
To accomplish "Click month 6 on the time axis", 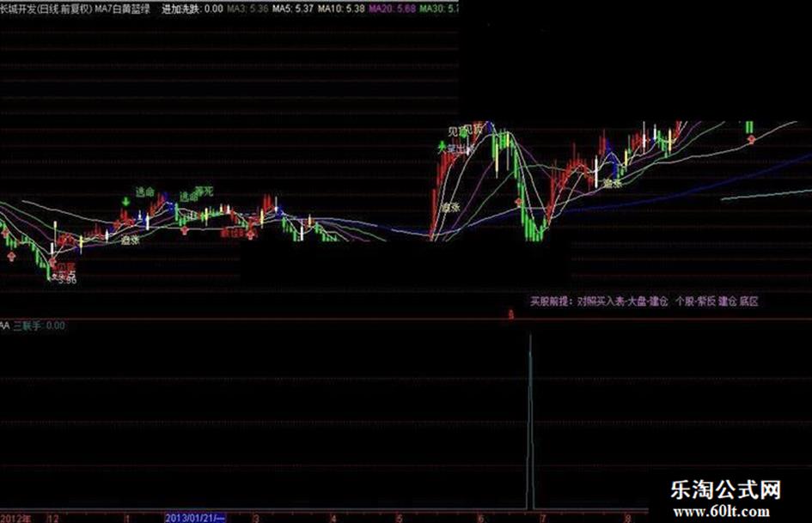I will [480, 519].
